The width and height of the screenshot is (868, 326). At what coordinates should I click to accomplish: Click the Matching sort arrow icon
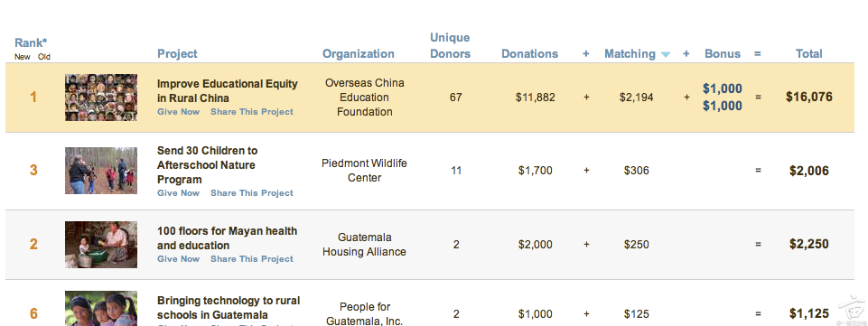click(x=666, y=54)
